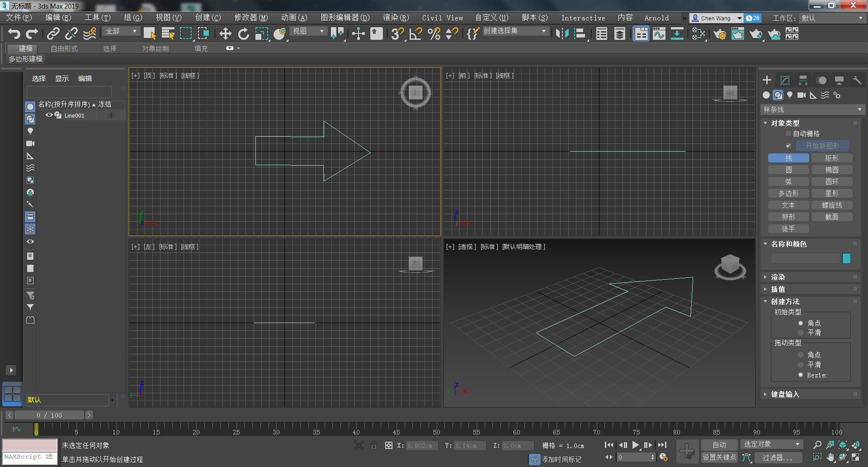Switch to the 对象绘制 ribbon tab

click(156, 48)
